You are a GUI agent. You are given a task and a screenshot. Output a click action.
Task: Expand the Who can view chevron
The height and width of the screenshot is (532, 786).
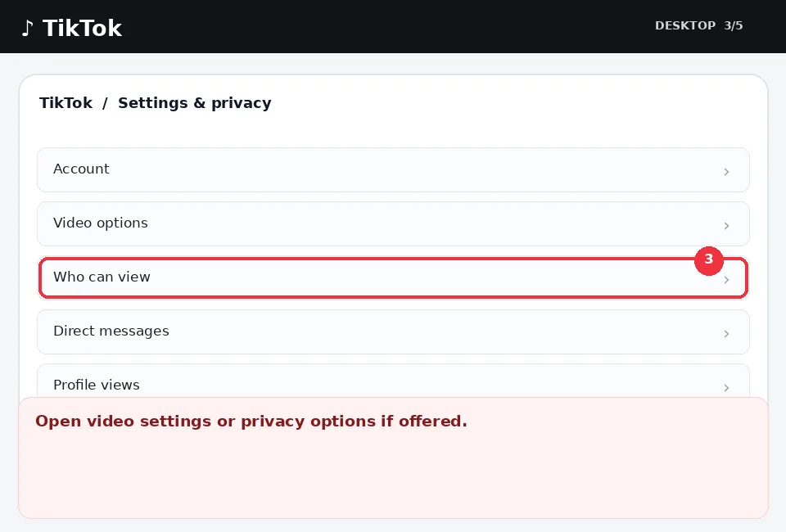[x=726, y=280]
